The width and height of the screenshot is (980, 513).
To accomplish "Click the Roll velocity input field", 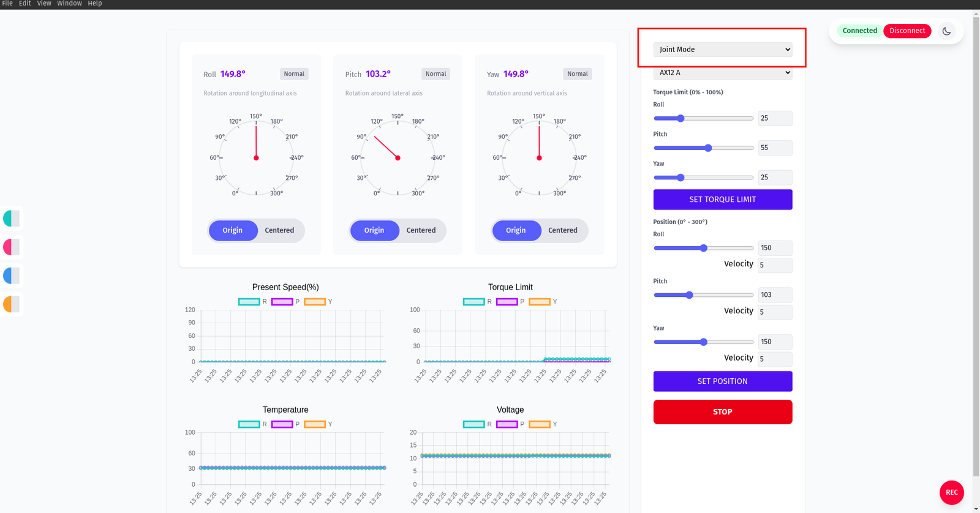I will 775,265.
